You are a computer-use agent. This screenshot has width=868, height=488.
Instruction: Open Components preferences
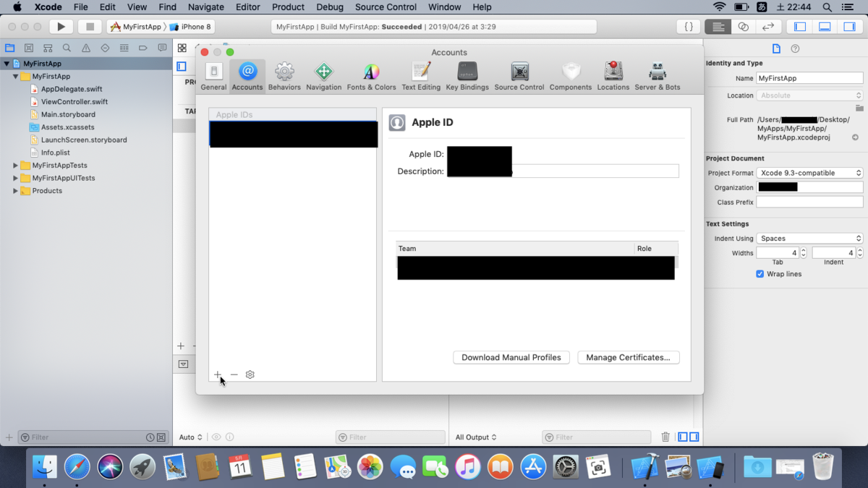point(571,76)
